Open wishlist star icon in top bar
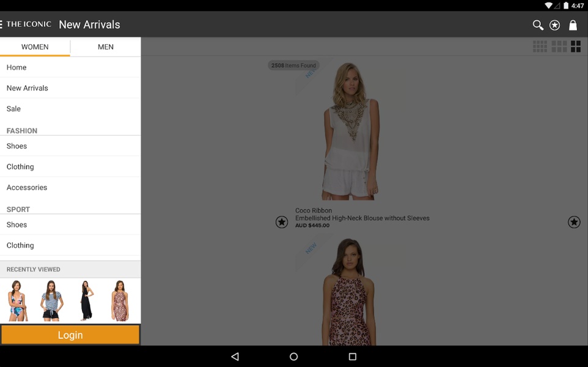 pos(554,24)
